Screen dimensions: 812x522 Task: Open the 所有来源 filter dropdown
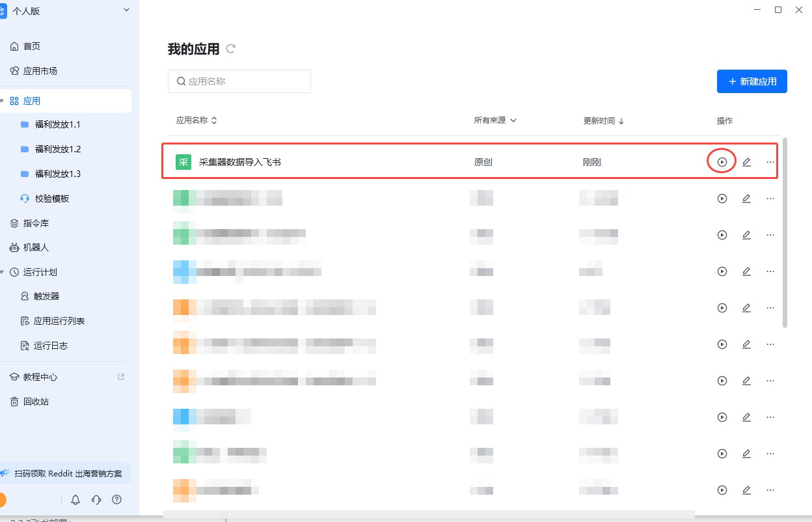tap(495, 120)
